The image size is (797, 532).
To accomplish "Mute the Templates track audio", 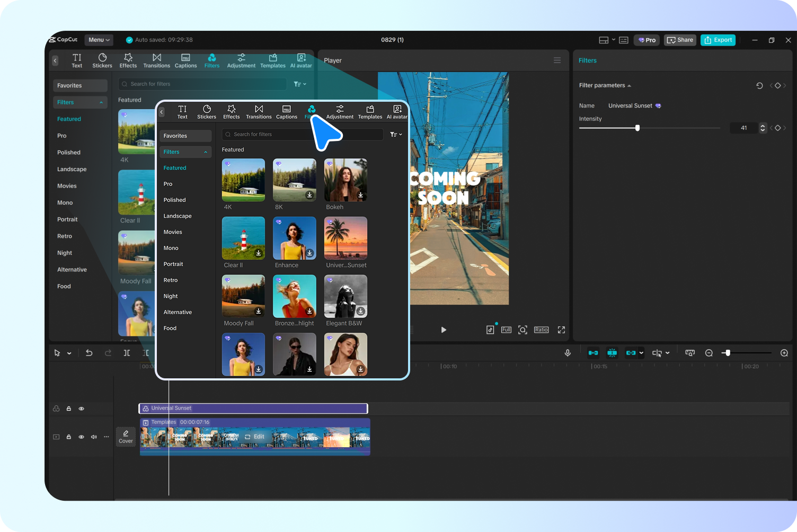I will click(94, 437).
